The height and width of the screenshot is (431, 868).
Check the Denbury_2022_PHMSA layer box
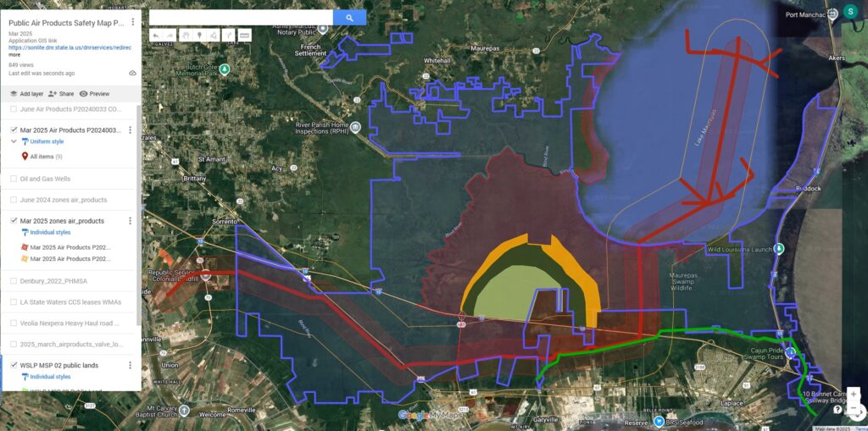tap(14, 281)
